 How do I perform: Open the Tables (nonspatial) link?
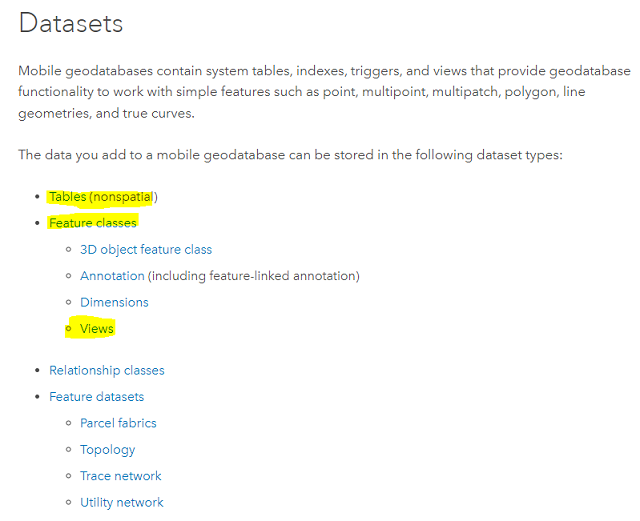(103, 197)
